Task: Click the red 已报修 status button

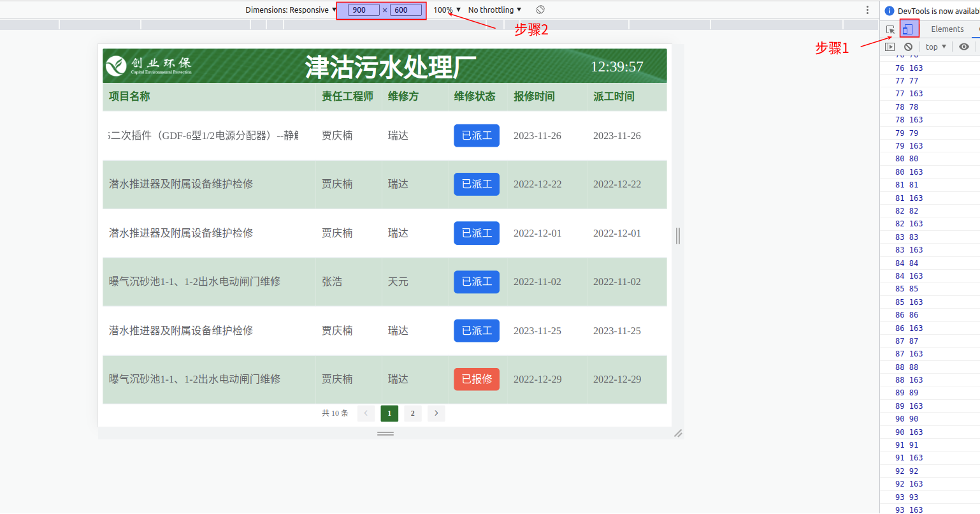Action: 476,379
